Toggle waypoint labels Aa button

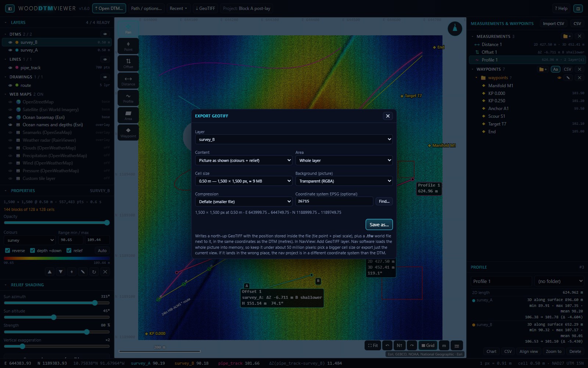[556, 69]
